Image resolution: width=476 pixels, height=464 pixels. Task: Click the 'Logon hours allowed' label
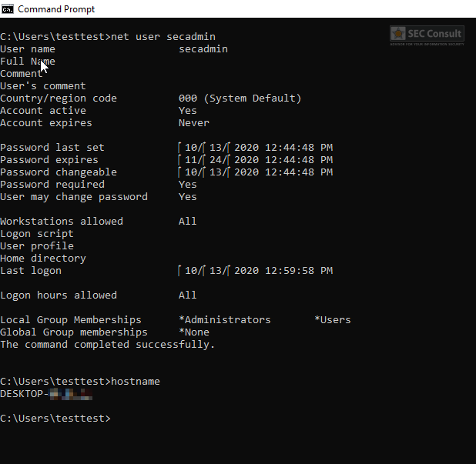click(x=59, y=295)
